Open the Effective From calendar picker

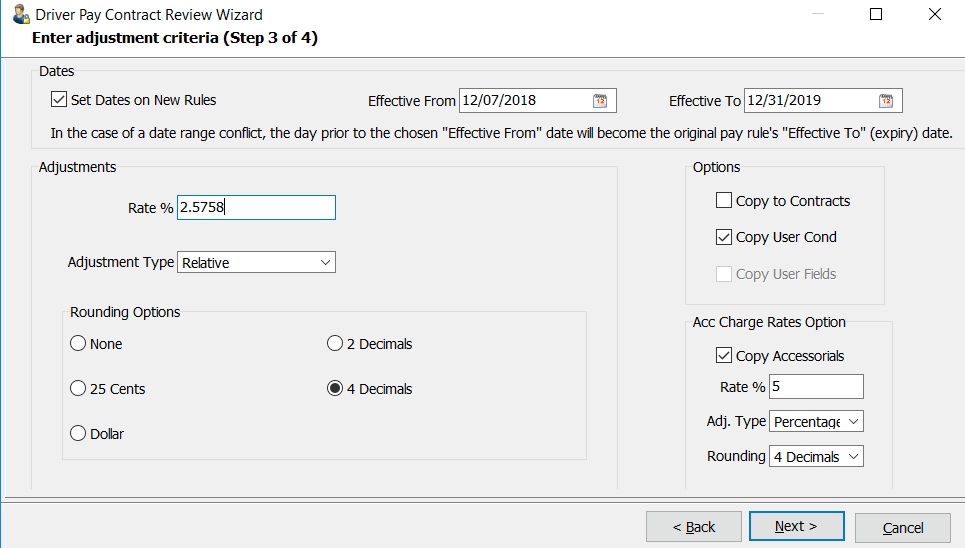click(x=600, y=100)
